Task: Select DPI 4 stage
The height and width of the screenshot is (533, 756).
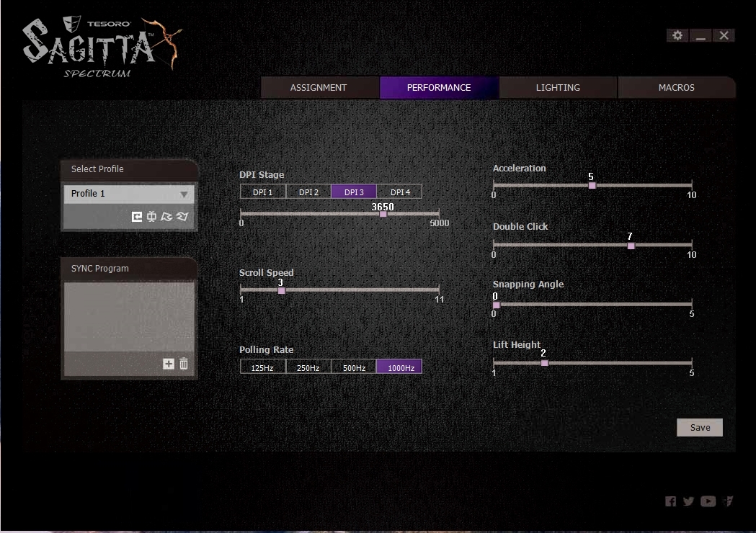Action: [400, 192]
